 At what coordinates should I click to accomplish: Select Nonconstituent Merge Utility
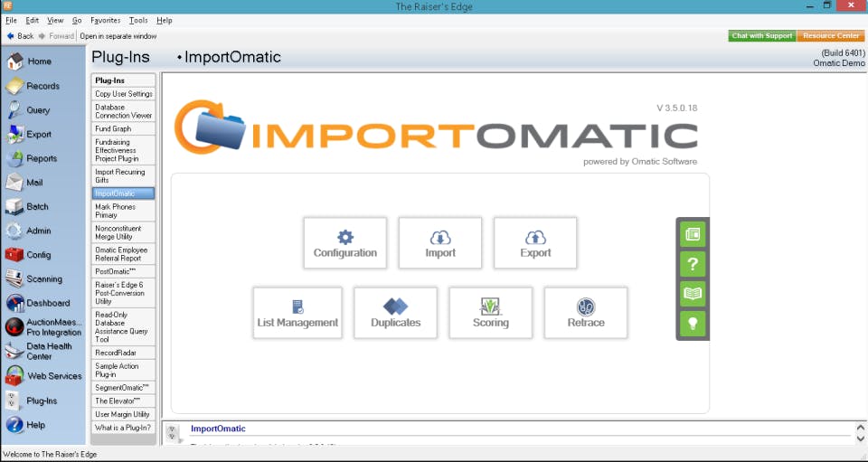click(x=124, y=232)
